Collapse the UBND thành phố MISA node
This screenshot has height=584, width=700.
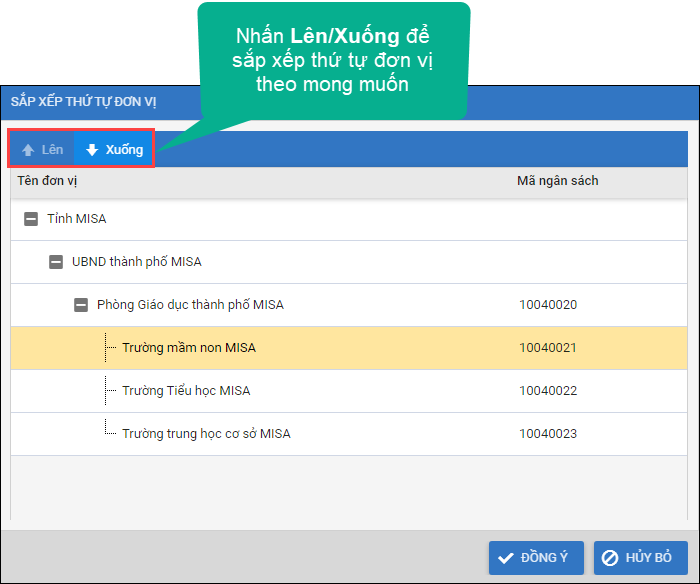(x=56, y=262)
